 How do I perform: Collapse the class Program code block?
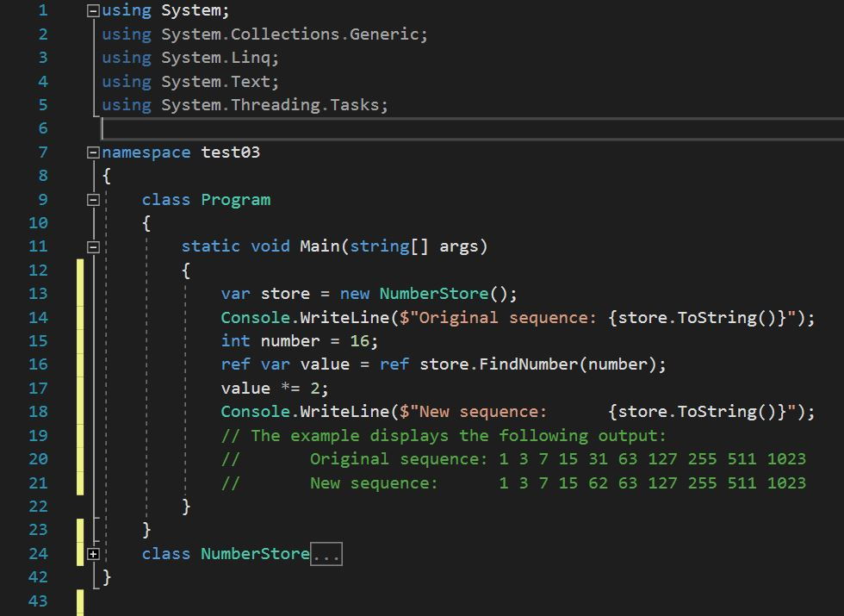tap(92, 199)
